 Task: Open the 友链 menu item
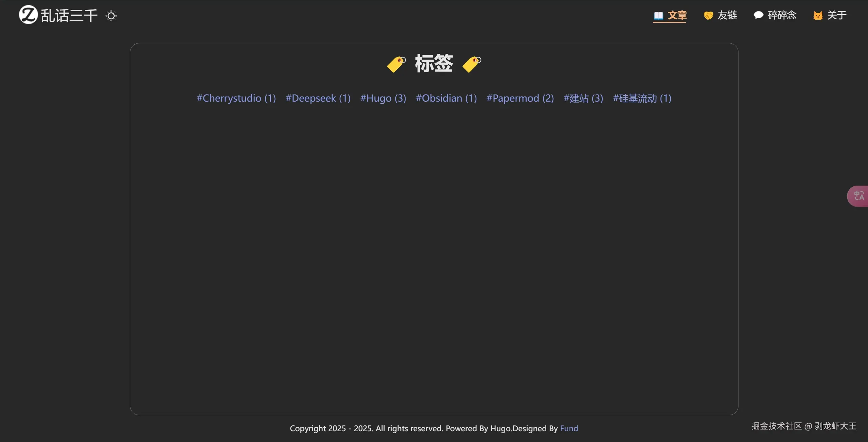(727, 15)
